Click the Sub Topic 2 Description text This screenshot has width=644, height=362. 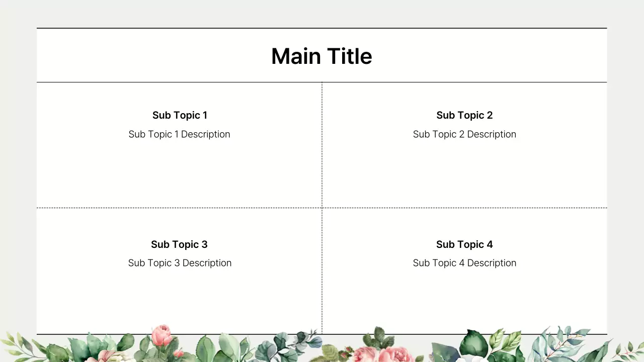click(x=464, y=134)
